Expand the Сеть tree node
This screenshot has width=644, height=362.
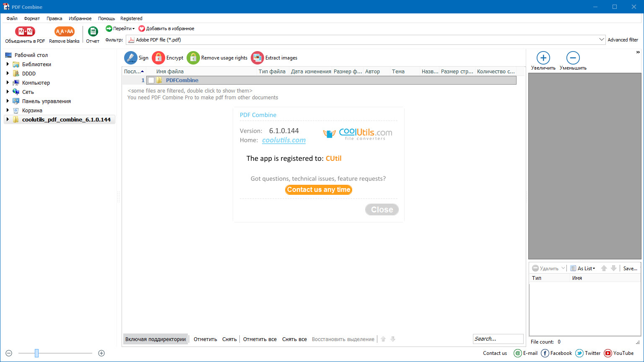8,92
